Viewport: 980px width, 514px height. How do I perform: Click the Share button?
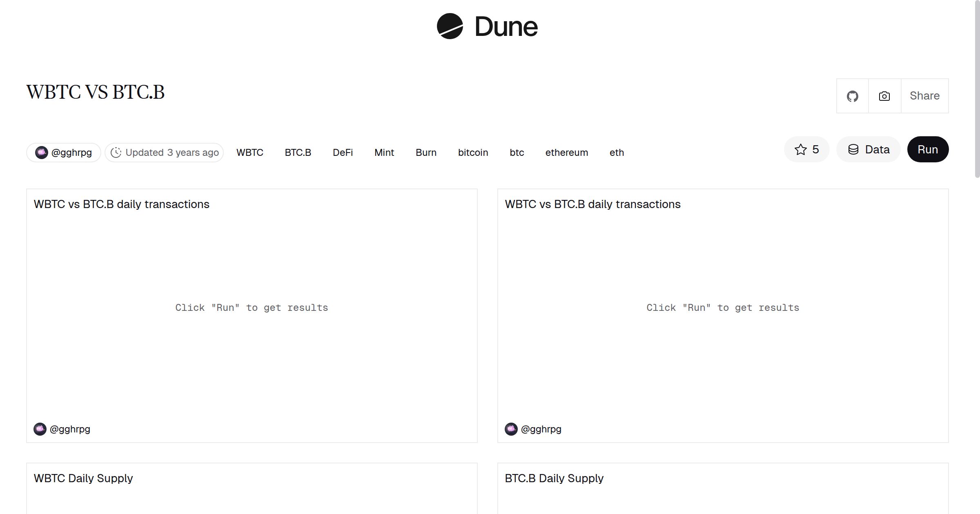[924, 95]
